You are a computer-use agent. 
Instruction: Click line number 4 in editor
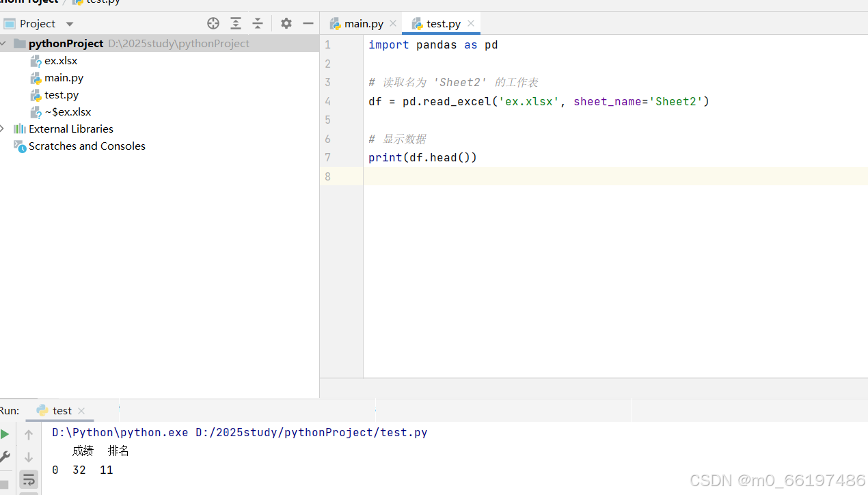(x=327, y=101)
